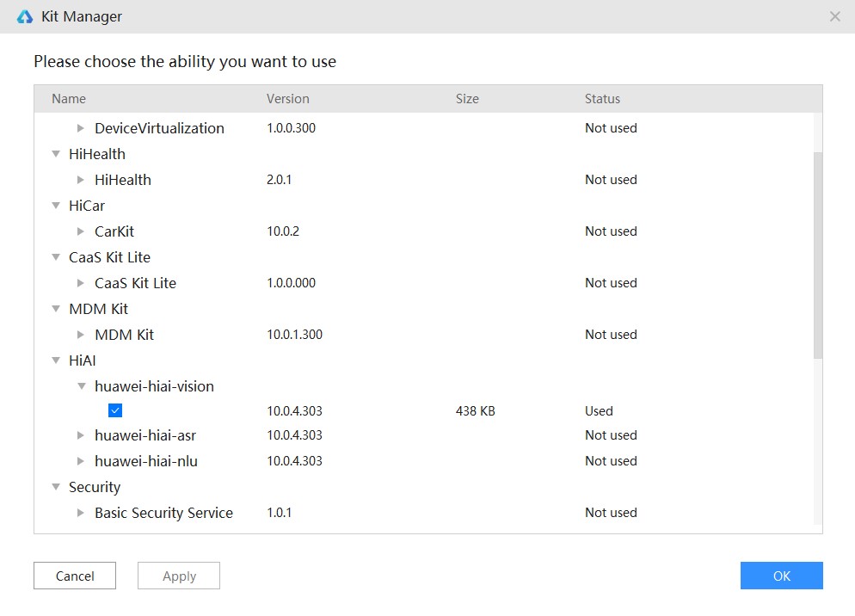Image resolution: width=855 pixels, height=616 pixels.
Task: Select the huawei-hiai-nlu label
Action: tap(146, 461)
